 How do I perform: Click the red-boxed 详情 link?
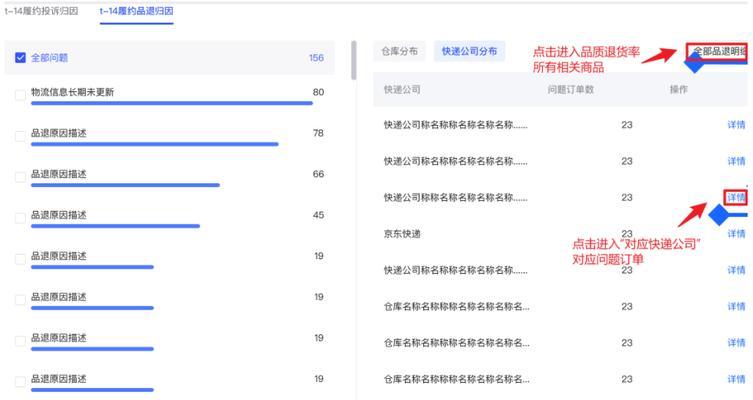(x=736, y=197)
